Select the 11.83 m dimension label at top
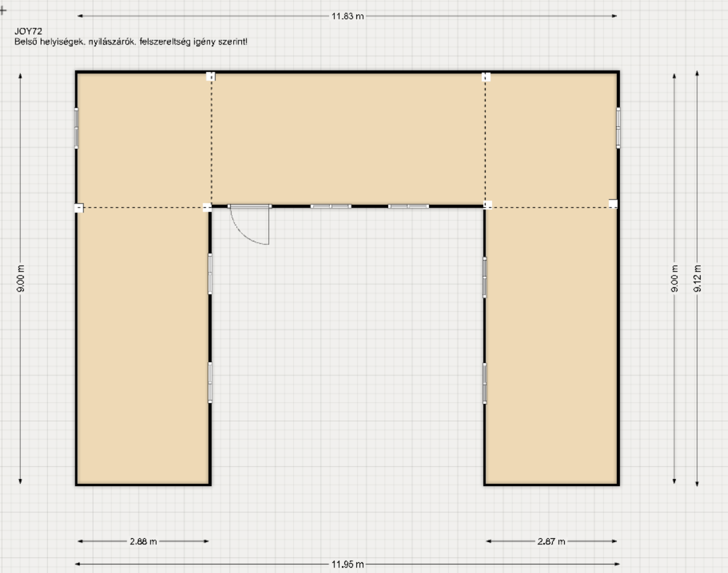 pyautogui.click(x=348, y=16)
